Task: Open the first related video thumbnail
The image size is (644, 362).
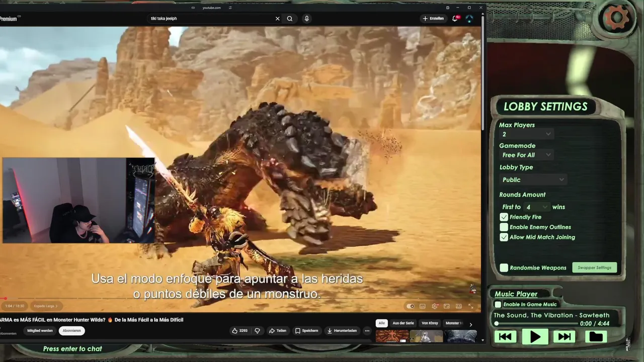Action: click(392, 336)
